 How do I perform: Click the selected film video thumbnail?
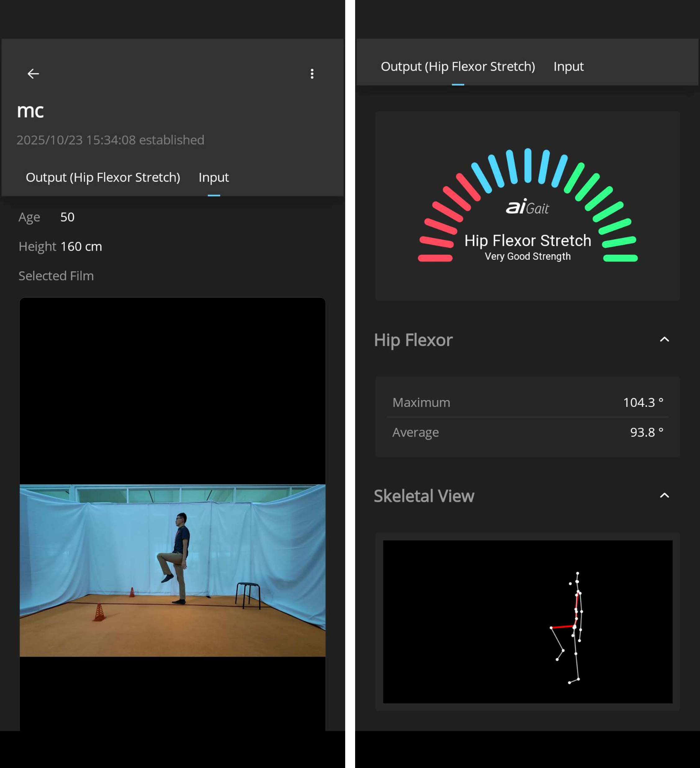coord(172,570)
